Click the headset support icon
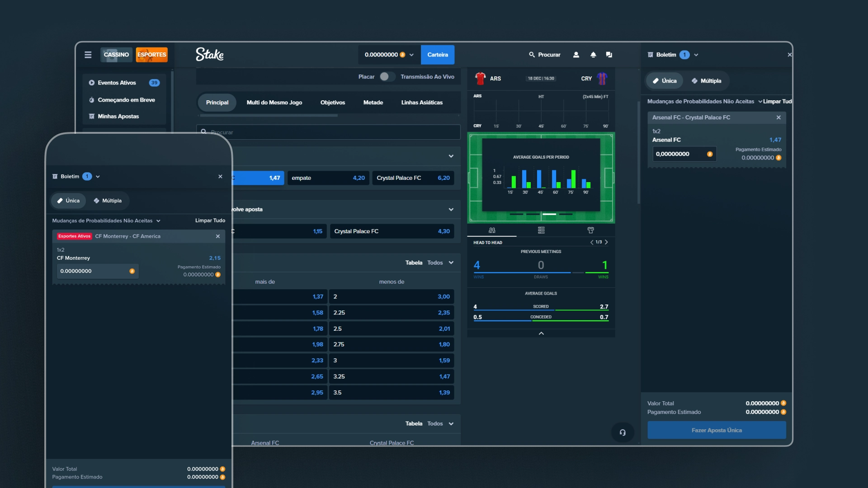The image size is (868, 488). point(623,432)
